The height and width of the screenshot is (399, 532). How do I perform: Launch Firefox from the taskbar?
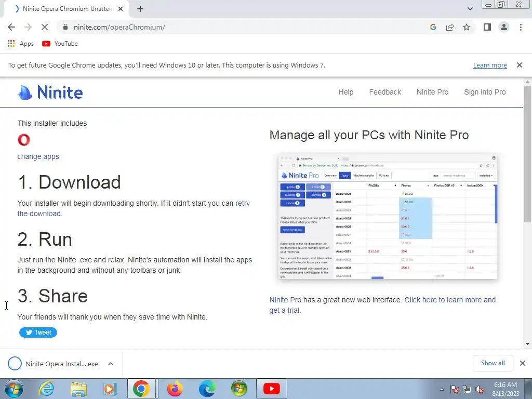click(175, 389)
